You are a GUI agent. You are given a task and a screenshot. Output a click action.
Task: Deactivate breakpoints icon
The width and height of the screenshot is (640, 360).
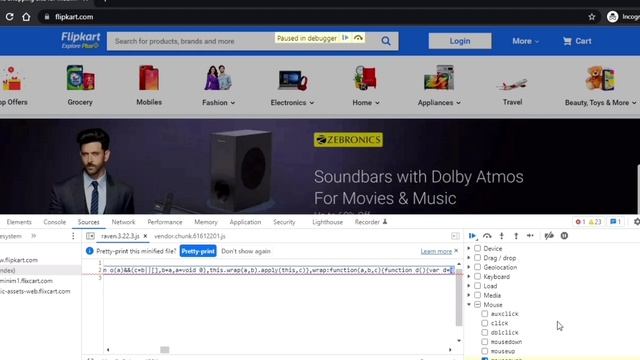[549, 236]
